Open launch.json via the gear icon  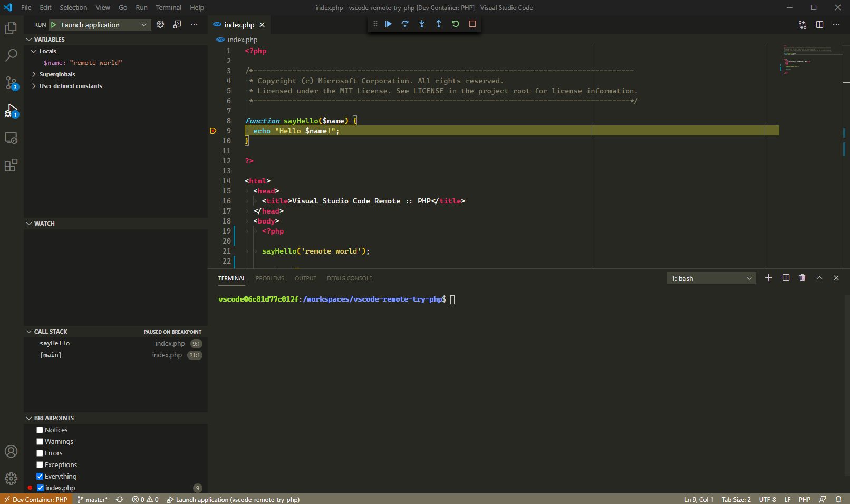160,25
